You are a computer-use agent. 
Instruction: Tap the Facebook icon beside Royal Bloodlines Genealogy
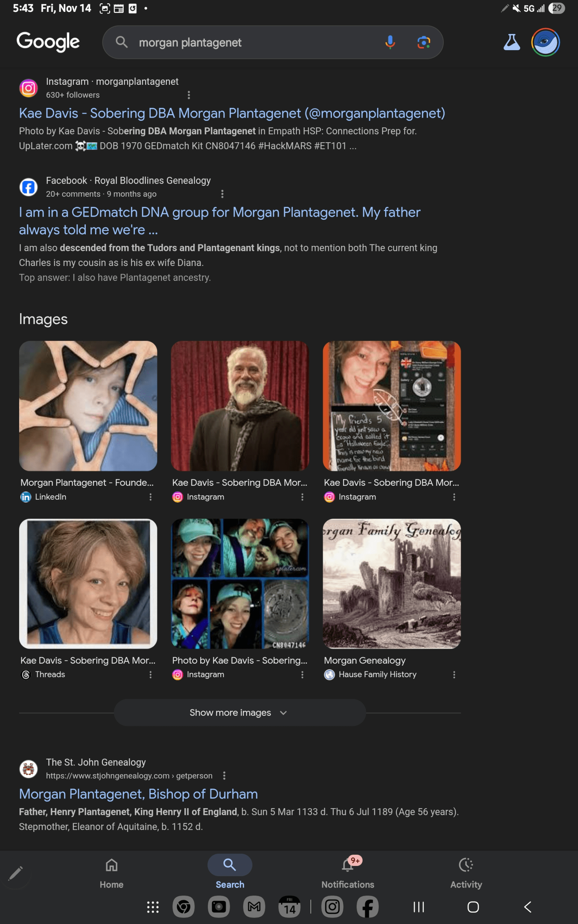[x=28, y=187]
